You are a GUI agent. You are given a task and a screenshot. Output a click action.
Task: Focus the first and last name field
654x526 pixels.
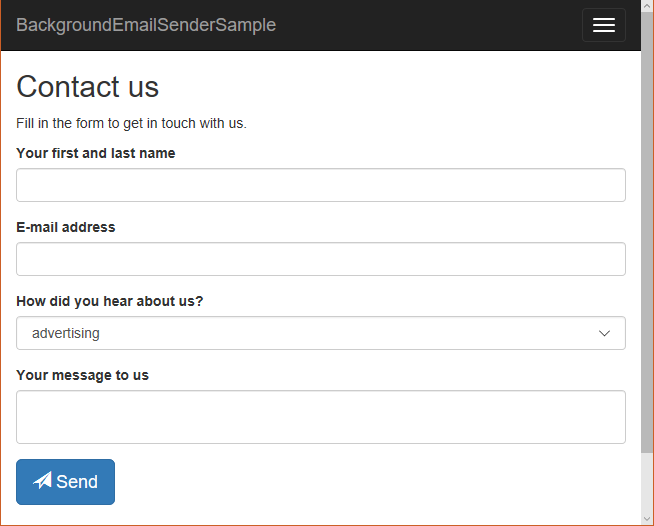click(321, 185)
